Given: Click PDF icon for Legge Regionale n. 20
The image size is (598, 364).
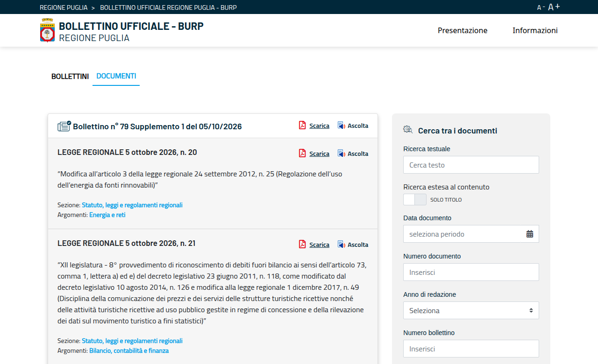Looking at the screenshot, I should pos(302,154).
